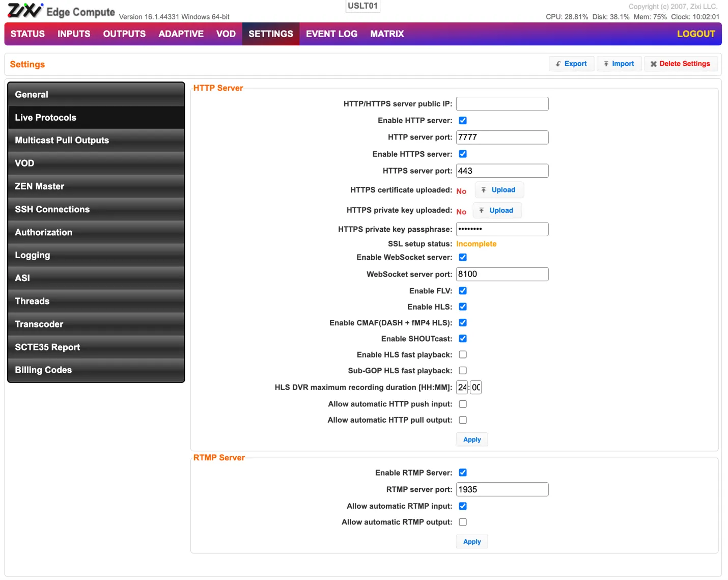Click the USLT01 server name label
This screenshot has width=728, height=580.
pos(362,6)
